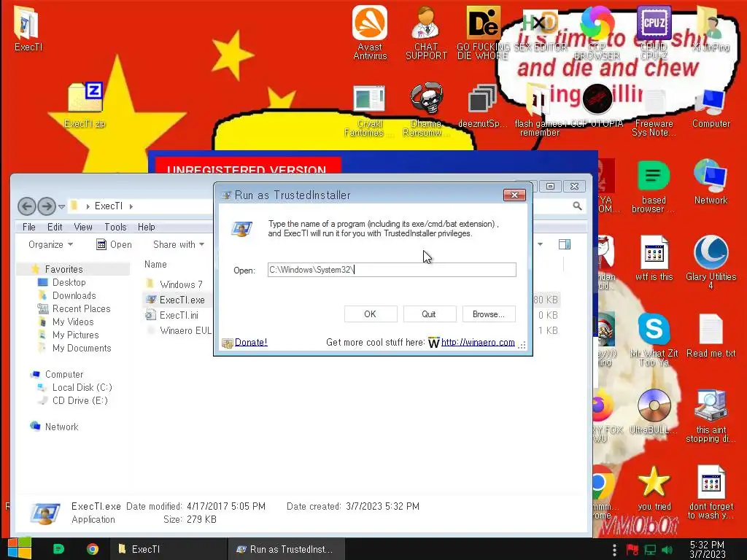Open the Help menu in Explorer
Screen dimensions: 747x560
(x=146, y=227)
